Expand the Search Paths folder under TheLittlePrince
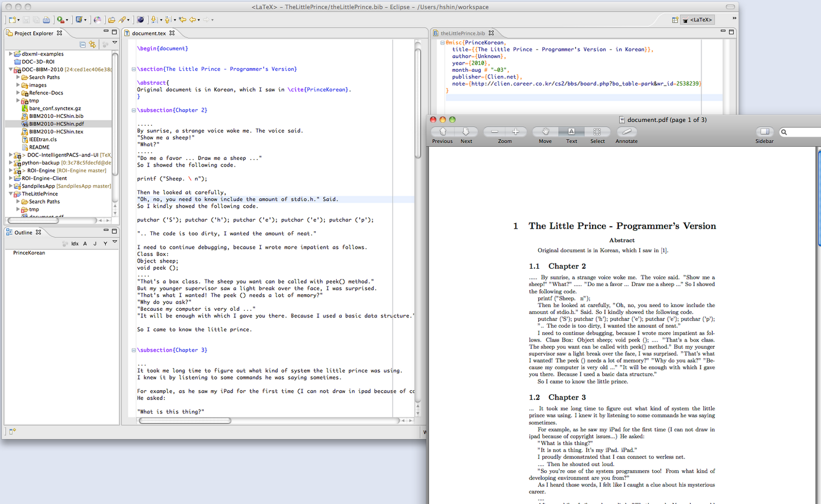 (x=17, y=201)
